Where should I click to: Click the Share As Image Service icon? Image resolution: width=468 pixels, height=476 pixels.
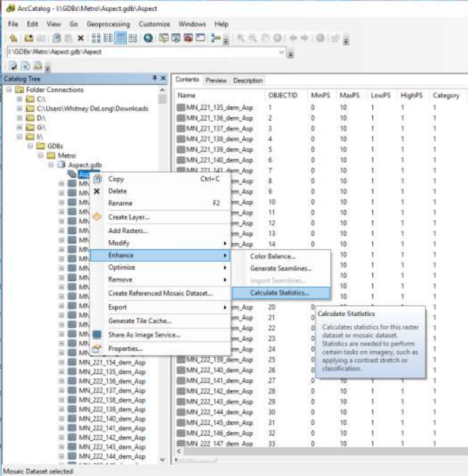[97, 335]
